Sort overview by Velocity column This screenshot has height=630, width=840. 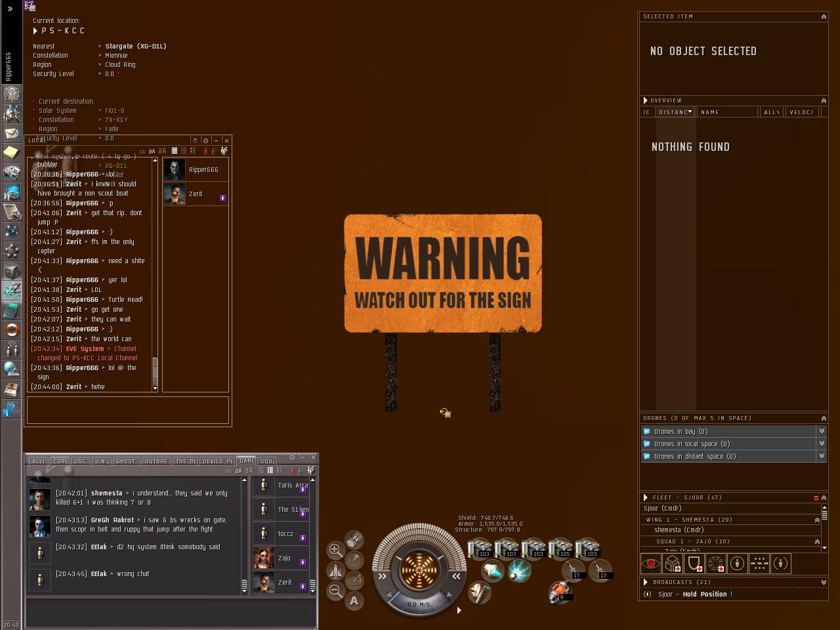[802, 112]
